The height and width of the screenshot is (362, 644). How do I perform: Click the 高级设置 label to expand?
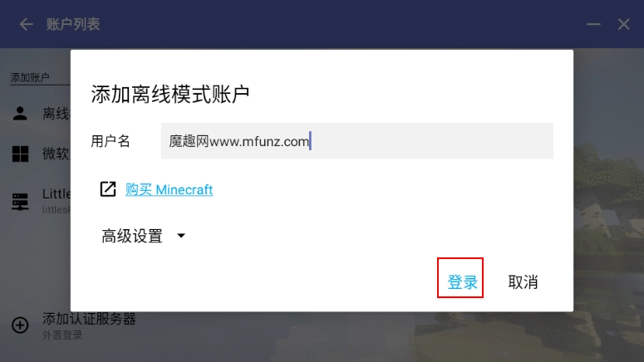pyautogui.click(x=132, y=236)
